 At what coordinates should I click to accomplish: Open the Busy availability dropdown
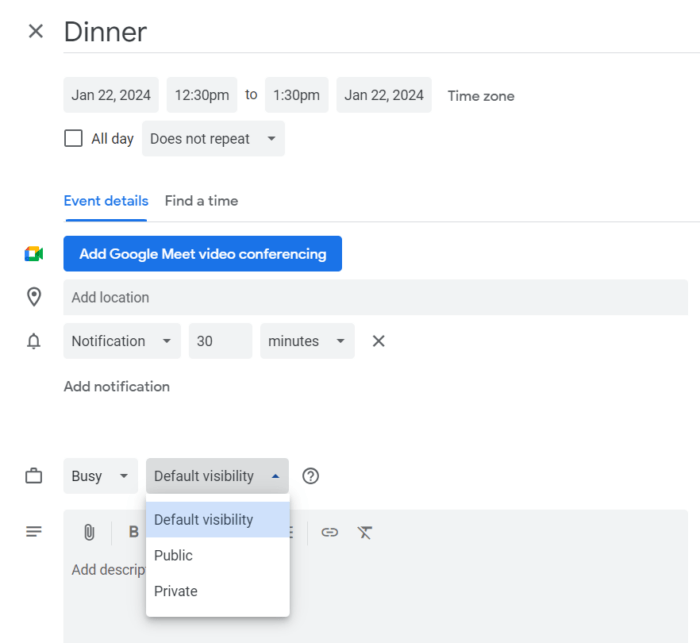click(101, 476)
